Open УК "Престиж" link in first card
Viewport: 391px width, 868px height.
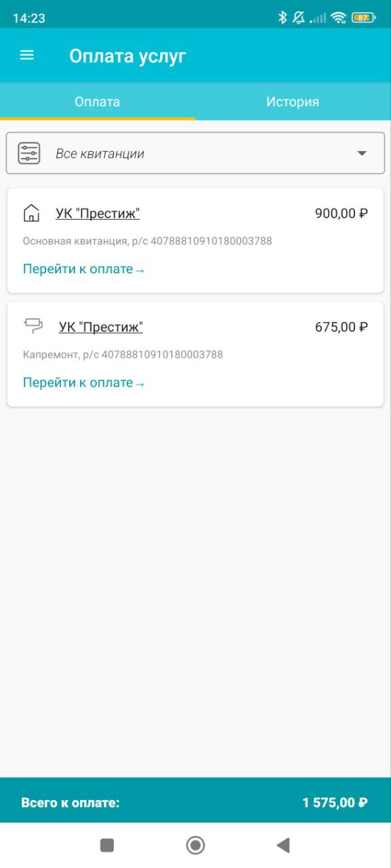click(98, 214)
